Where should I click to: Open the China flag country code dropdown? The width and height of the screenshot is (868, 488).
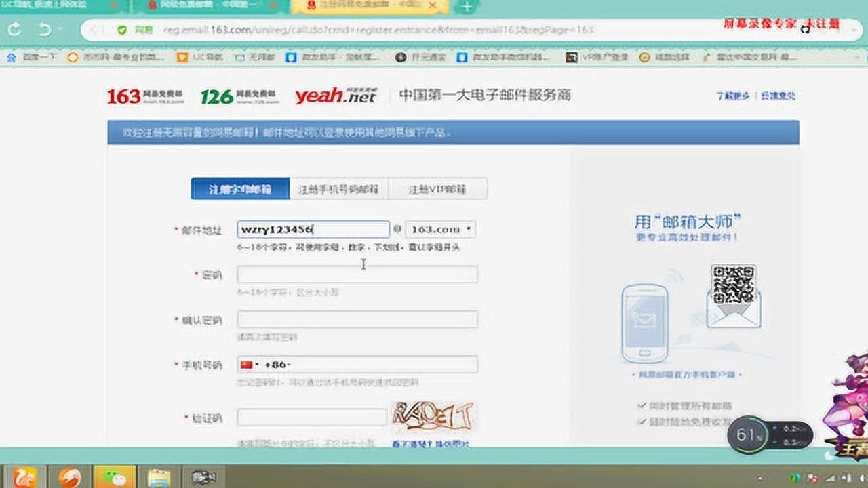(x=250, y=365)
